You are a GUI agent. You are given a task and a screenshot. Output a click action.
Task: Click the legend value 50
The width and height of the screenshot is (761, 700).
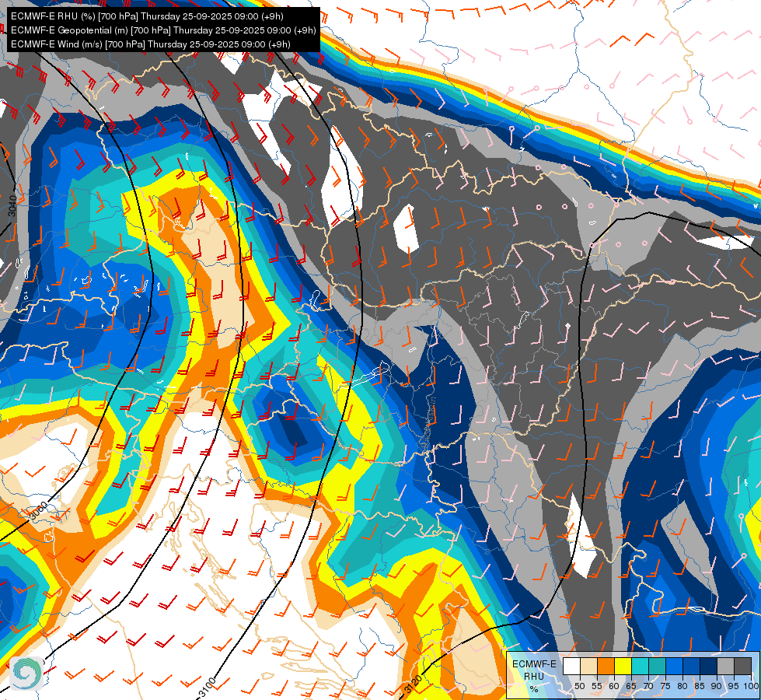tap(579, 687)
